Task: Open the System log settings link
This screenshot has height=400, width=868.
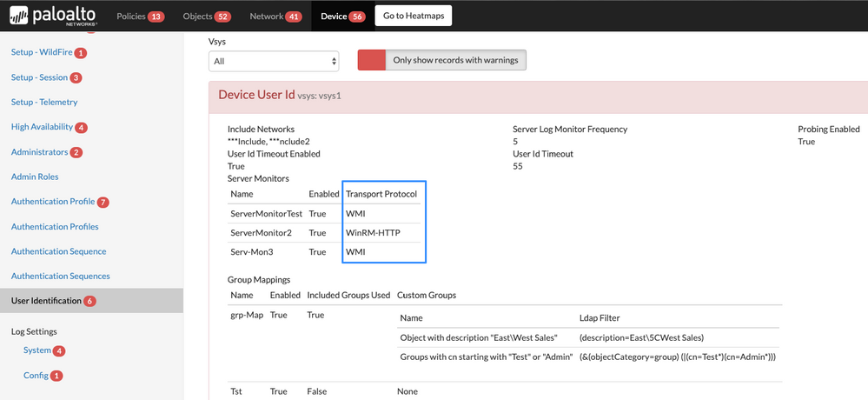Action: pyautogui.click(x=36, y=350)
